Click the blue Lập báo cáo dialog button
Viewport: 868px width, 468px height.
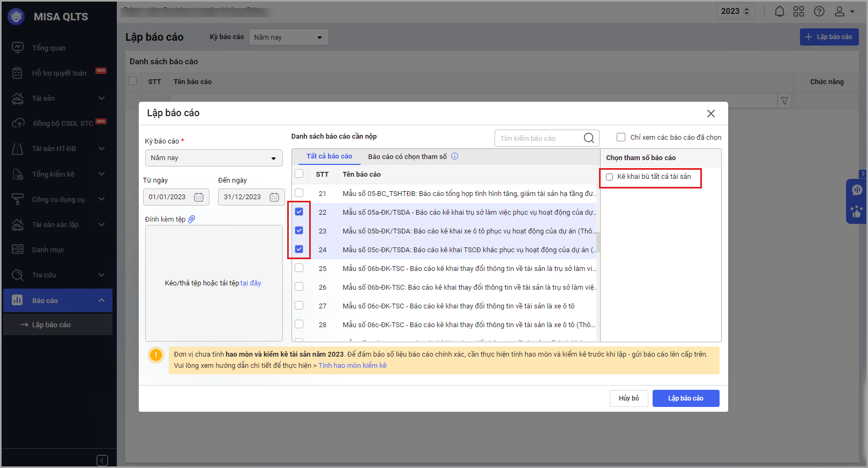(x=685, y=398)
